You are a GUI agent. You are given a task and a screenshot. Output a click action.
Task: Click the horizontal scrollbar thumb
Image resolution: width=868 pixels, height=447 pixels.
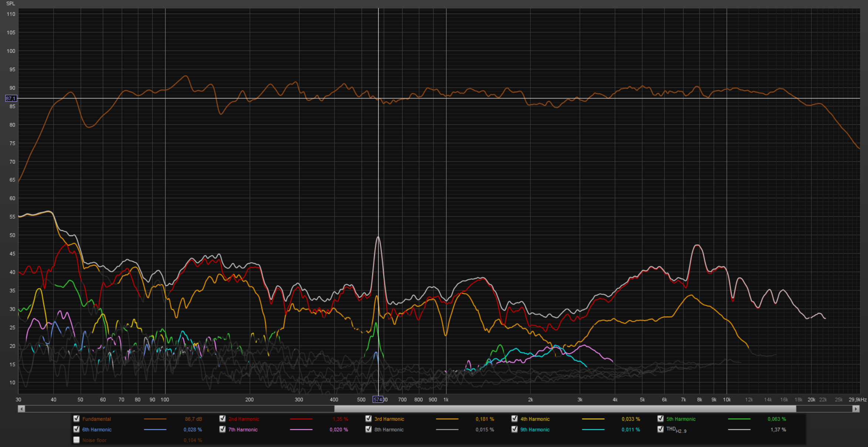565,409
